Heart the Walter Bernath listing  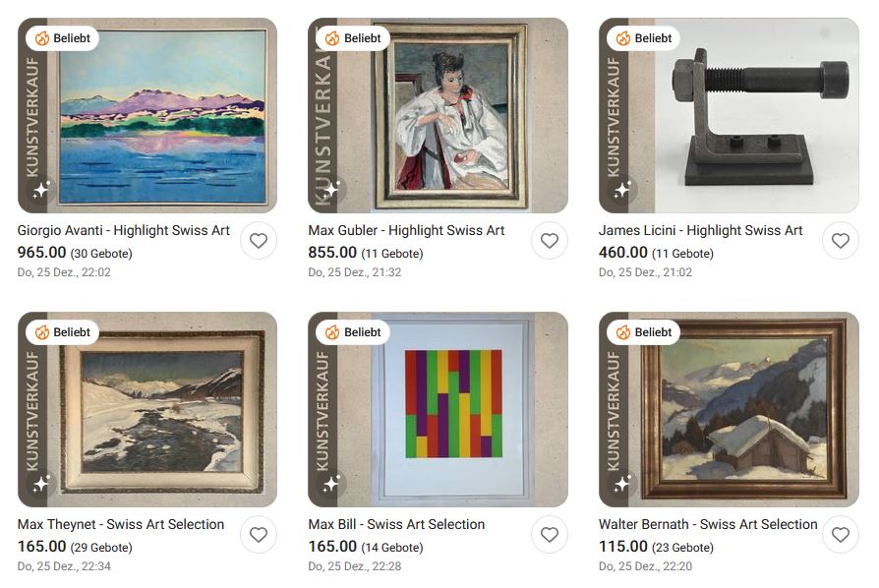[x=841, y=535]
